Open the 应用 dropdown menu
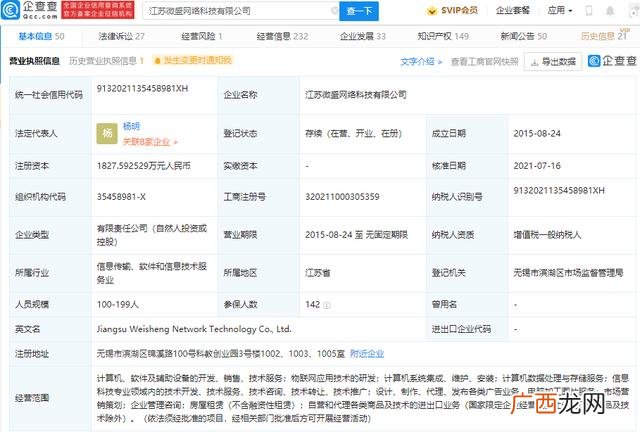The image size is (640, 432). pyautogui.click(x=560, y=10)
